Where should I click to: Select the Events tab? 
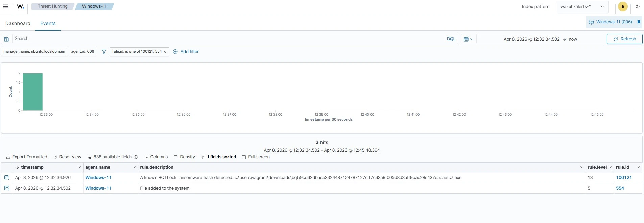pyautogui.click(x=48, y=23)
